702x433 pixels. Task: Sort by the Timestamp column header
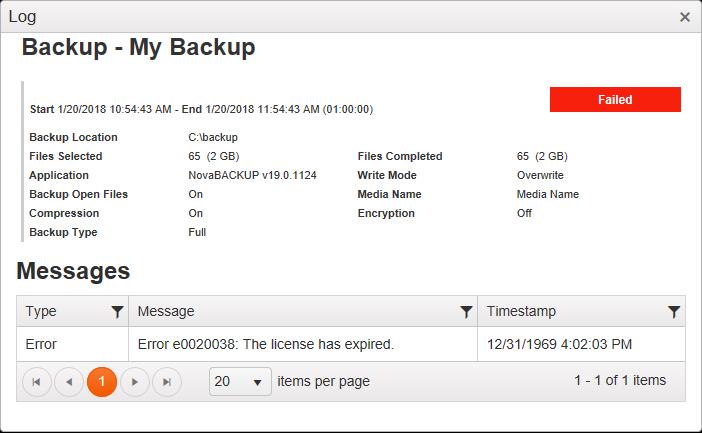point(521,311)
